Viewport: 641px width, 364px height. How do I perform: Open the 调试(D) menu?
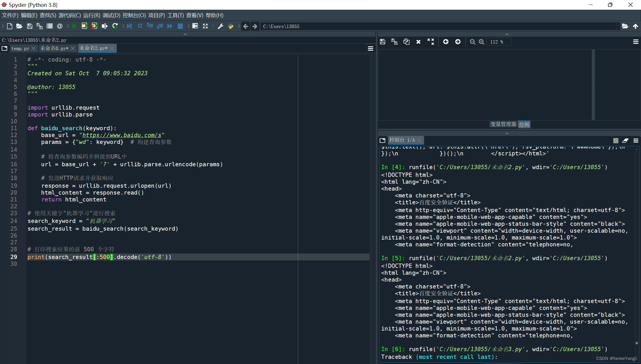pyautogui.click(x=112, y=15)
